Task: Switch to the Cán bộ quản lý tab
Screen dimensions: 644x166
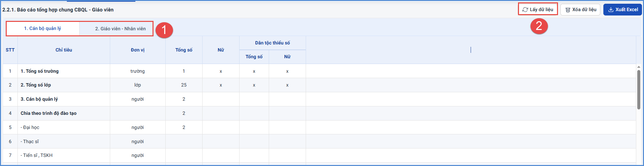Action: point(43,29)
